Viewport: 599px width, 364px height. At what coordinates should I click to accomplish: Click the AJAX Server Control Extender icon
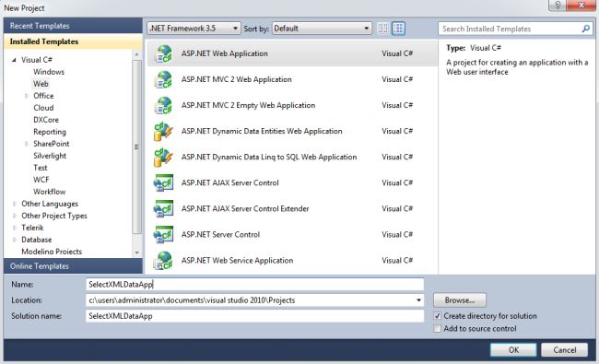(163, 209)
